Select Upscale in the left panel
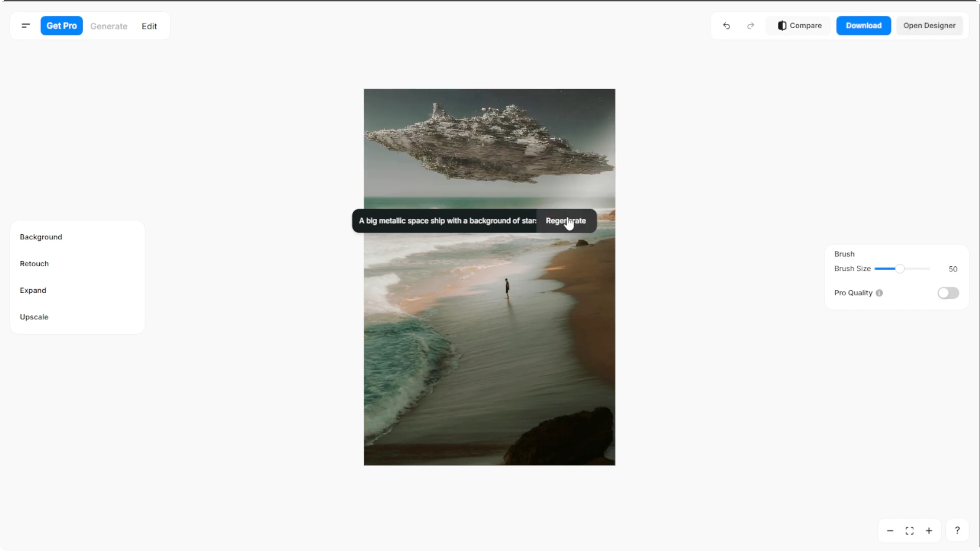The image size is (980, 551). tap(34, 317)
